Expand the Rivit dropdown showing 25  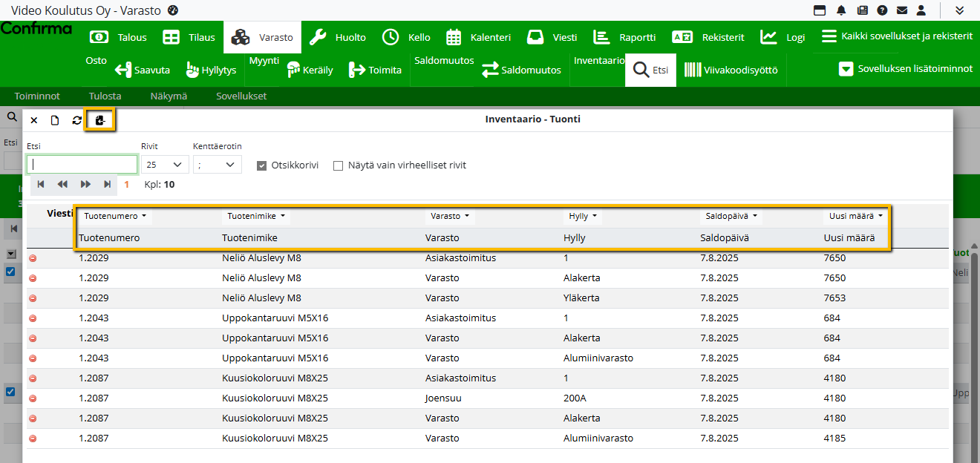coord(165,165)
